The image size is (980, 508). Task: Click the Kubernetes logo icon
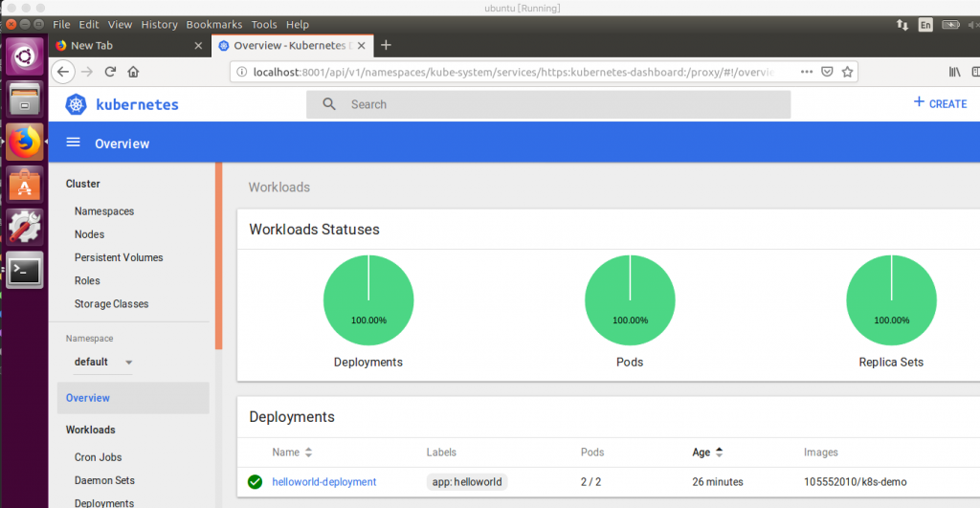pyautogui.click(x=77, y=104)
